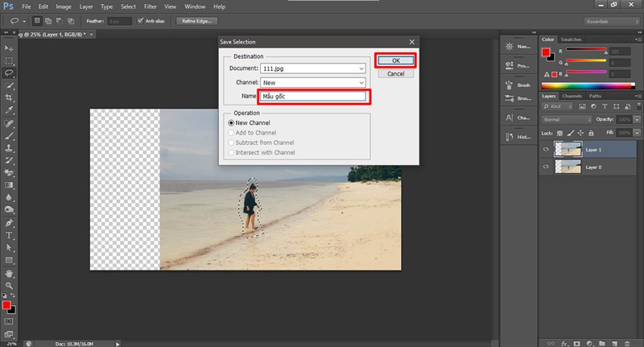The width and height of the screenshot is (644, 347).
Task: Open the Color panel options menu
Action: click(x=638, y=39)
